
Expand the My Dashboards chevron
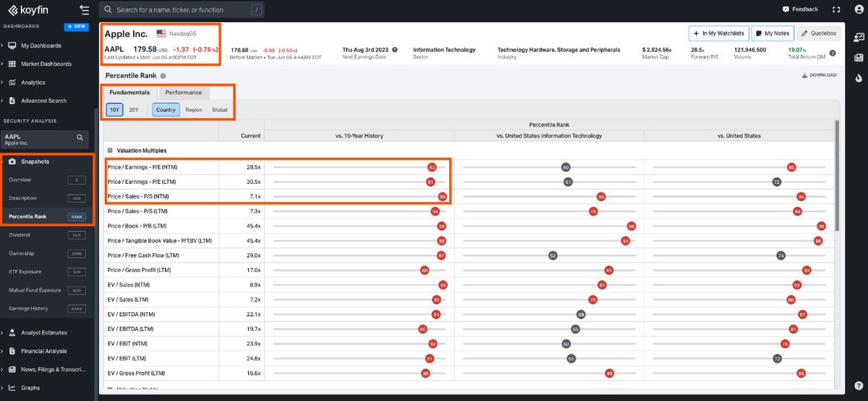point(2,46)
